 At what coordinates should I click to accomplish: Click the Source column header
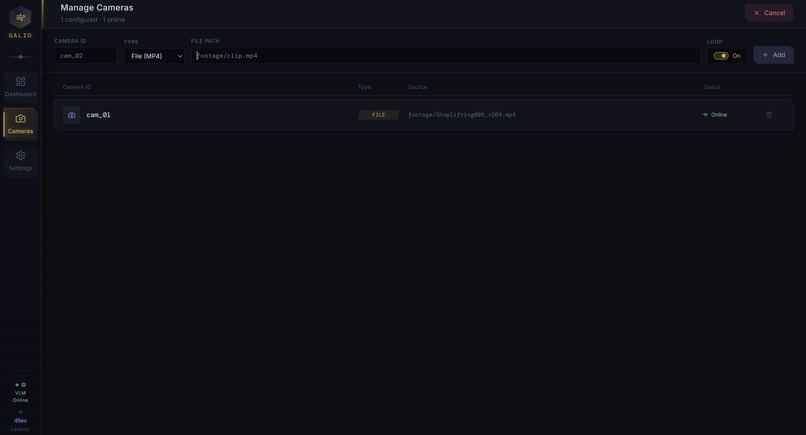click(417, 87)
